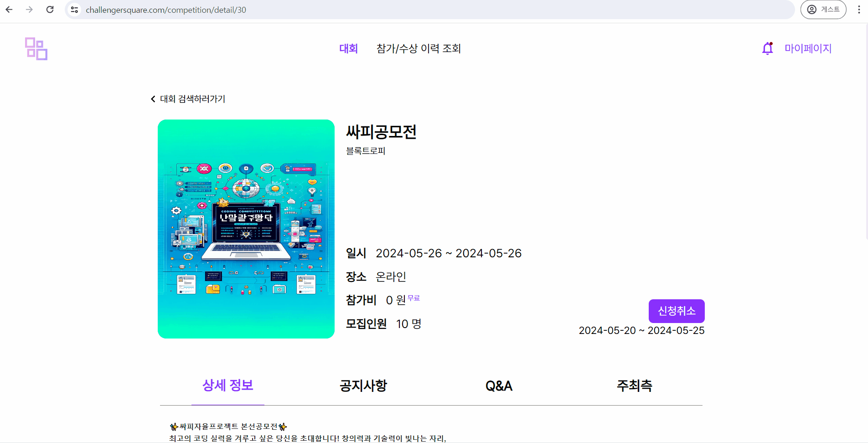The height and width of the screenshot is (443, 868).
Task: Go to 마이페이지
Action: [808, 48]
